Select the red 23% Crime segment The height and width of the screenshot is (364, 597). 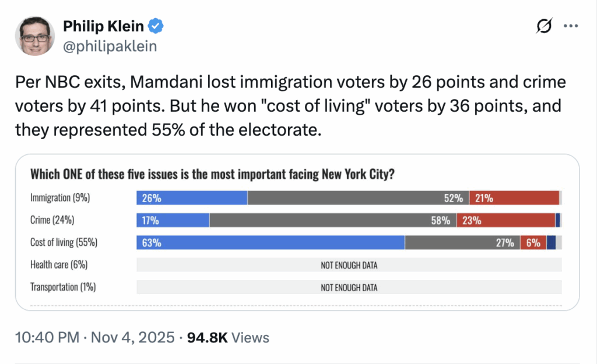(x=505, y=221)
